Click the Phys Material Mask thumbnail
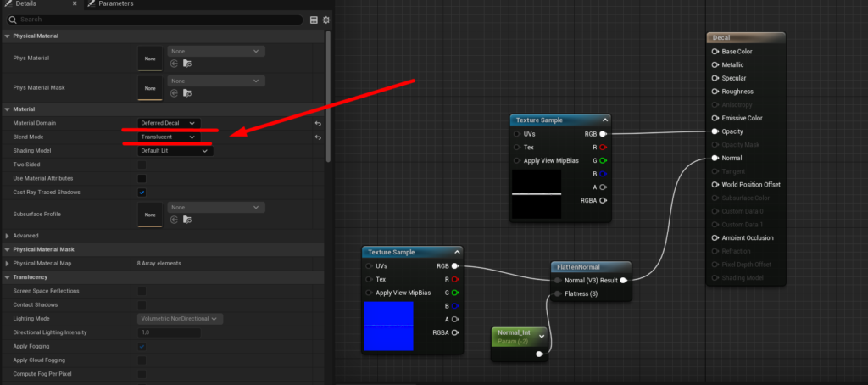 [x=150, y=88]
